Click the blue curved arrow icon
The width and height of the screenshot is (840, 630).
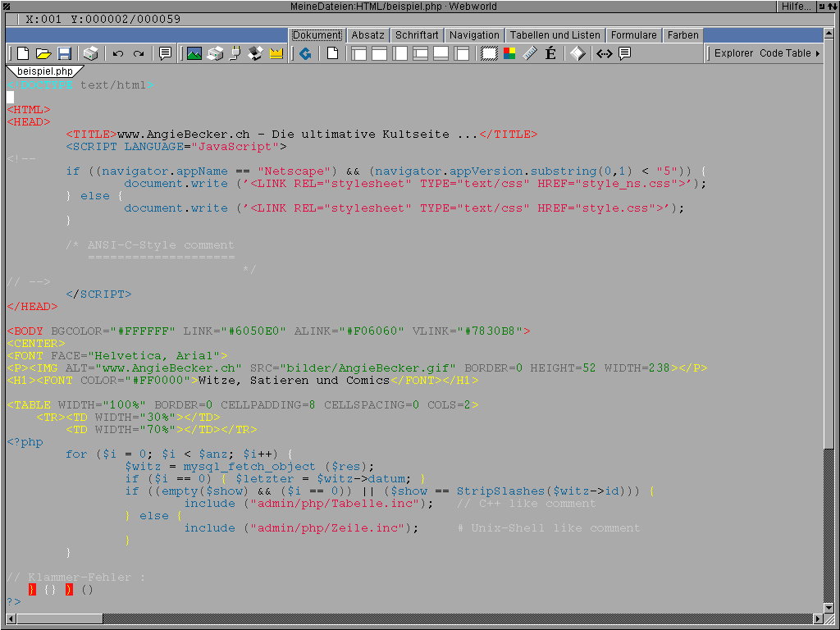click(305, 53)
